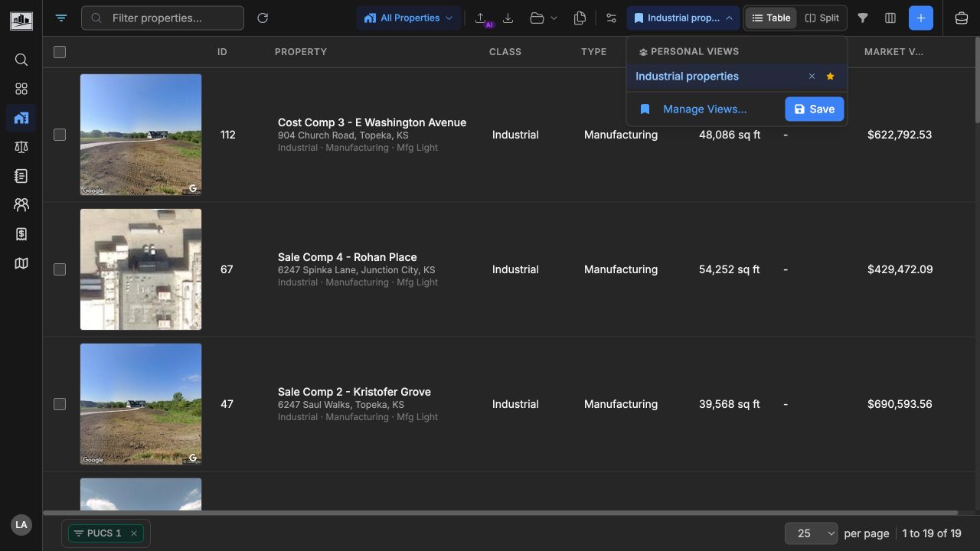This screenshot has height=551, width=980.
Task: Sort by the MARKET V... column header
Action: tap(893, 52)
